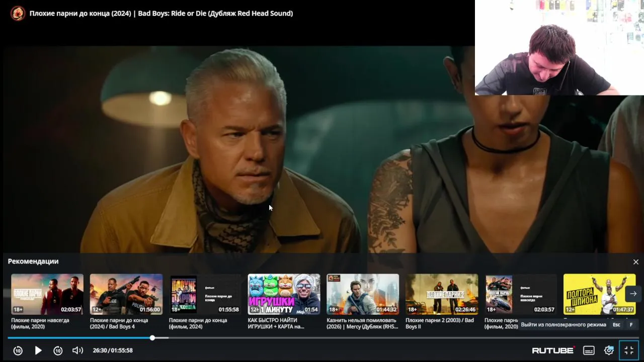The width and height of the screenshot is (644, 362).
Task: Mute the player volume
Action: [x=77, y=350]
